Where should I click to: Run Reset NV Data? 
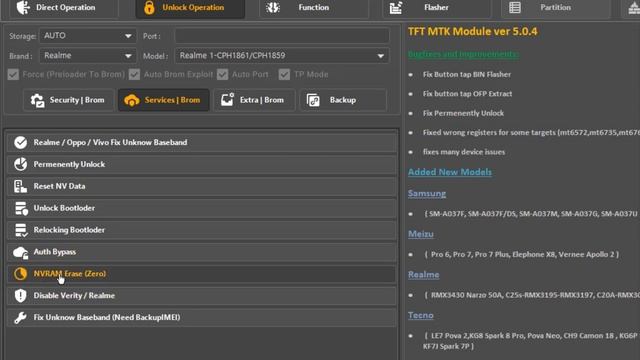(202, 187)
